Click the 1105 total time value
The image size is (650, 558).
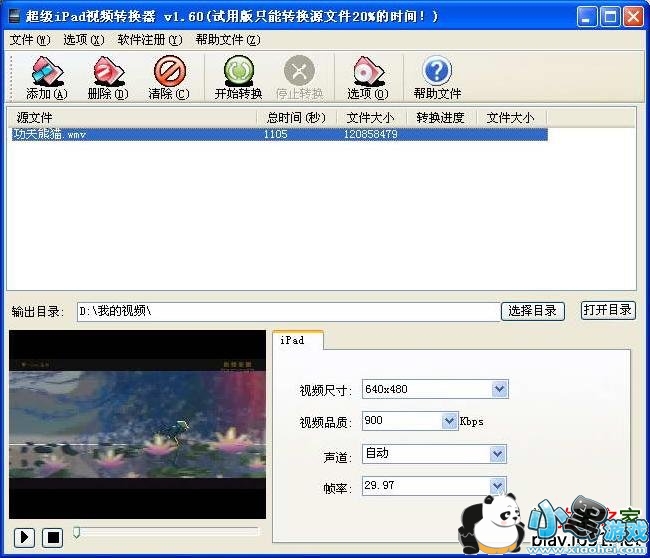coord(276,134)
